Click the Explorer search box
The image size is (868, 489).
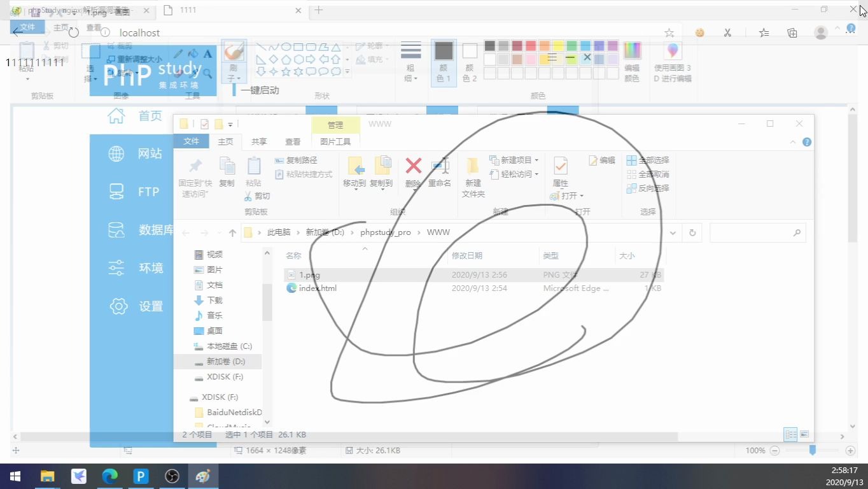758,233
